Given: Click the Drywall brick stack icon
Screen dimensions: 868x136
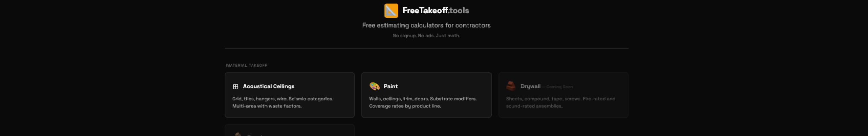Looking at the screenshot, I should click(511, 86).
